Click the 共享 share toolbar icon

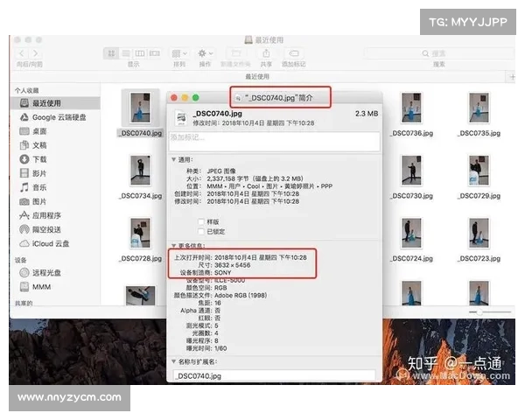266,53
